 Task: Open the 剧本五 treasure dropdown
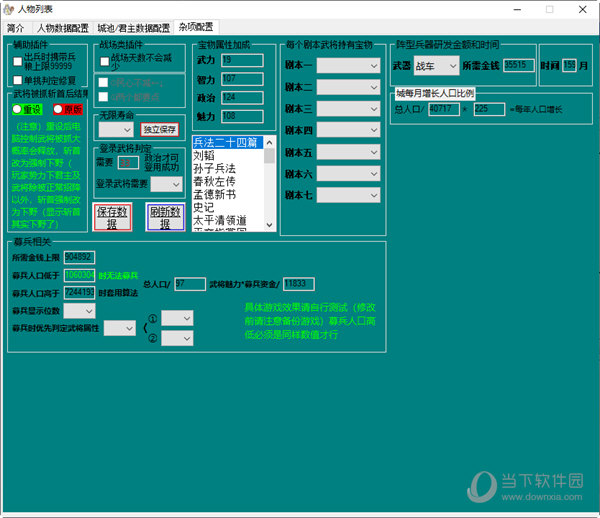pyautogui.click(x=348, y=152)
